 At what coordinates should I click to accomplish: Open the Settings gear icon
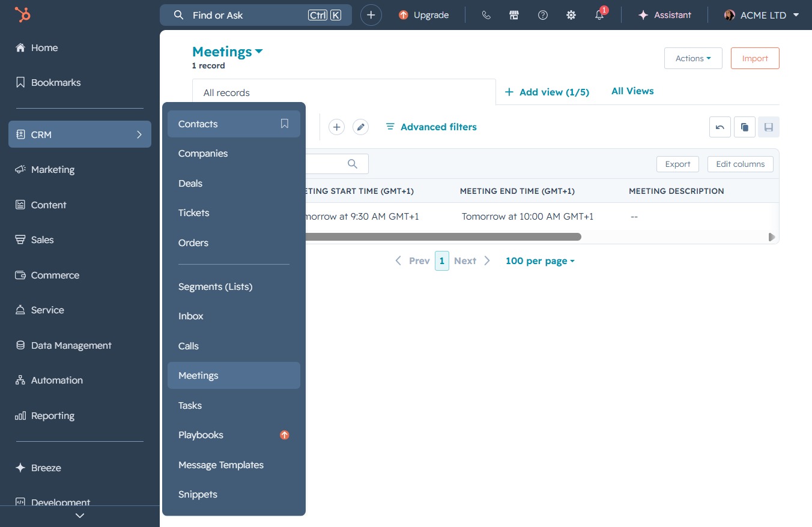pyautogui.click(x=571, y=15)
